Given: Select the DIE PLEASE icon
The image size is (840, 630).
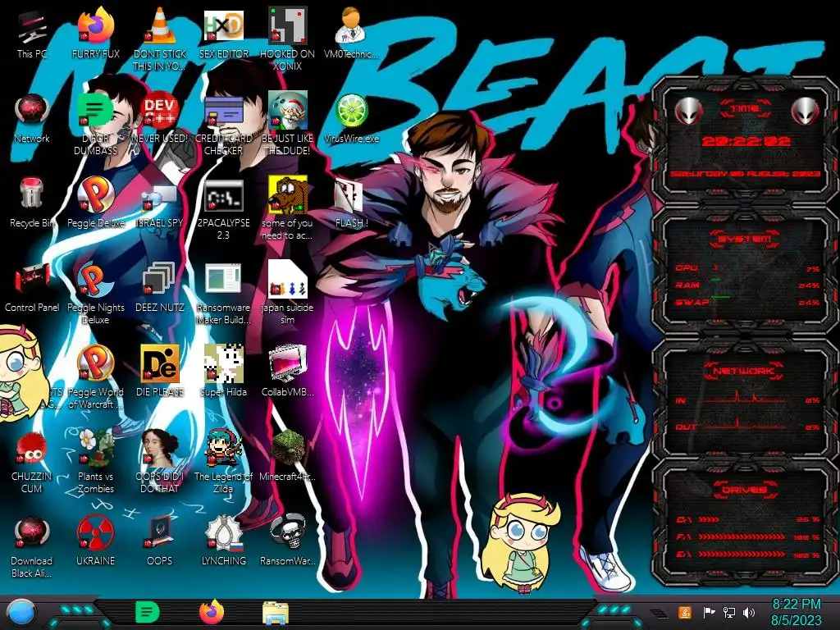Looking at the screenshot, I should coord(160,372).
